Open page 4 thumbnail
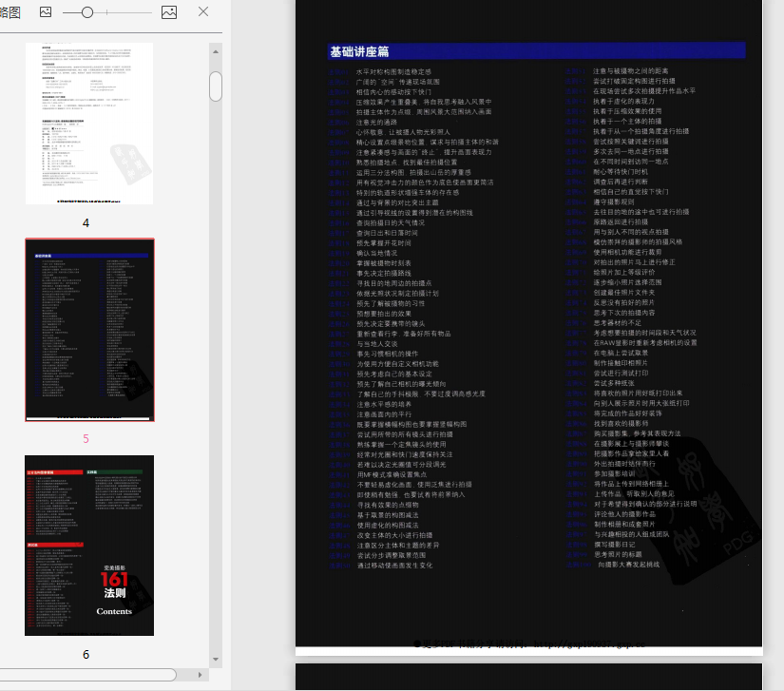This screenshot has width=784, height=691. coord(89,123)
